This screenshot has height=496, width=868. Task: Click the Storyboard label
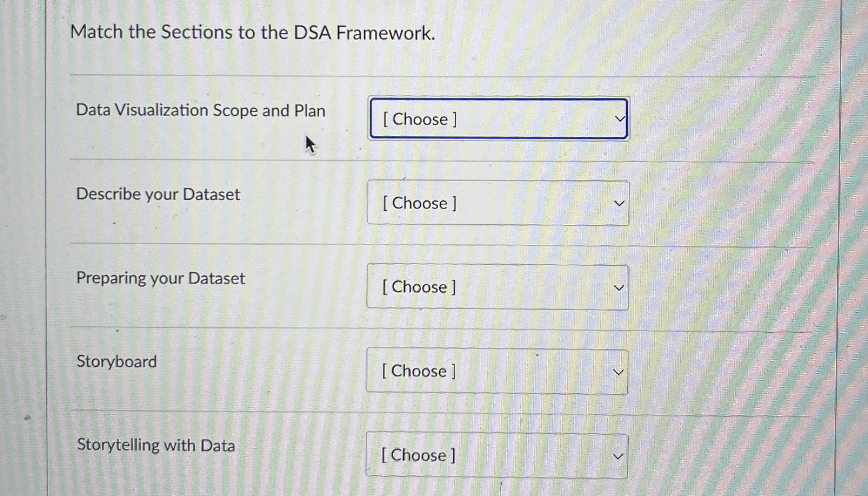click(117, 362)
